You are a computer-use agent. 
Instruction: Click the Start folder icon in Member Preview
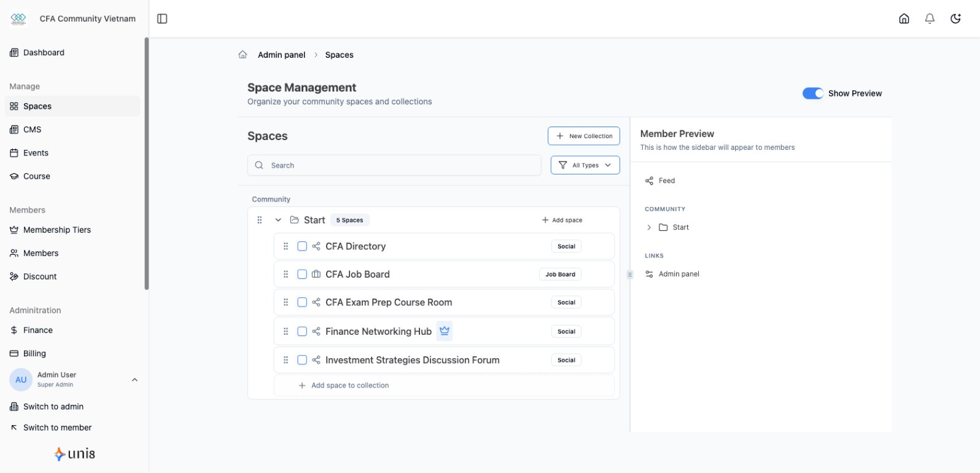(x=663, y=227)
